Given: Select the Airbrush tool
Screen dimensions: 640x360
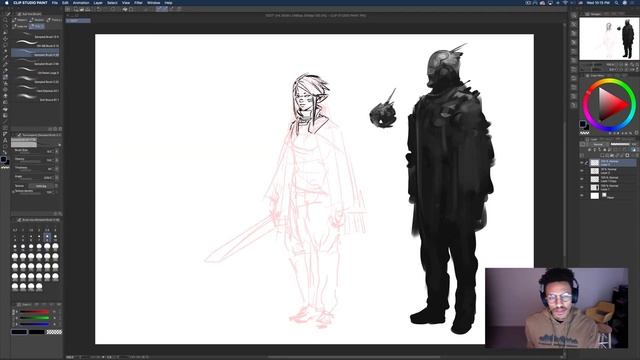Looking at the screenshot, I should (x=5, y=83).
